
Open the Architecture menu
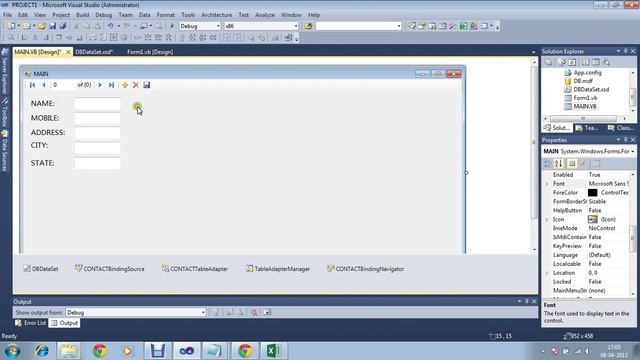coord(216,15)
